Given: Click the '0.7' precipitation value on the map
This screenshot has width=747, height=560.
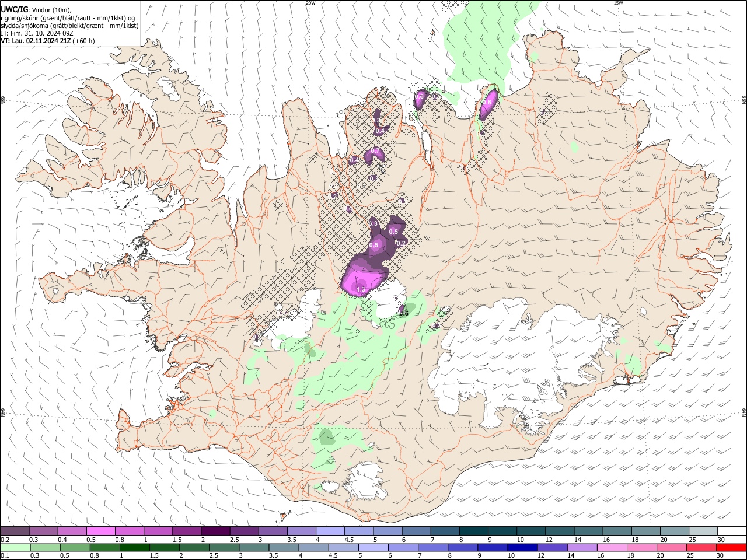Looking at the screenshot, I should [x=375, y=152].
